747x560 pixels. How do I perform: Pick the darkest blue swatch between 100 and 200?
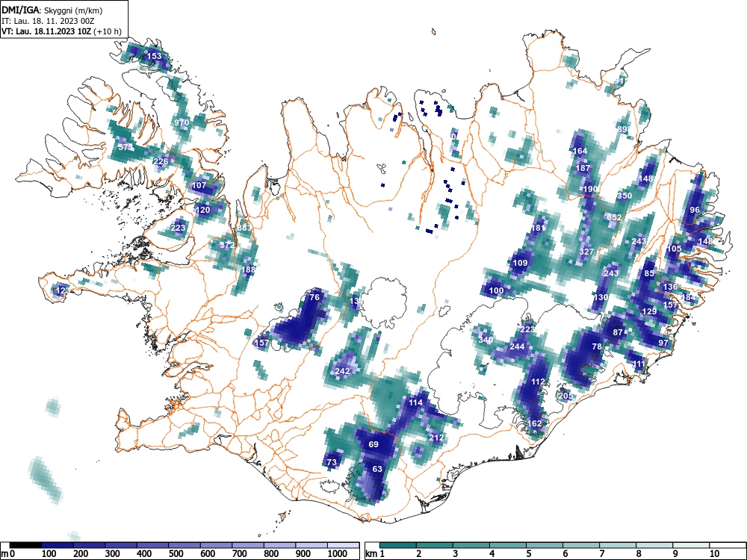click(x=58, y=545)
